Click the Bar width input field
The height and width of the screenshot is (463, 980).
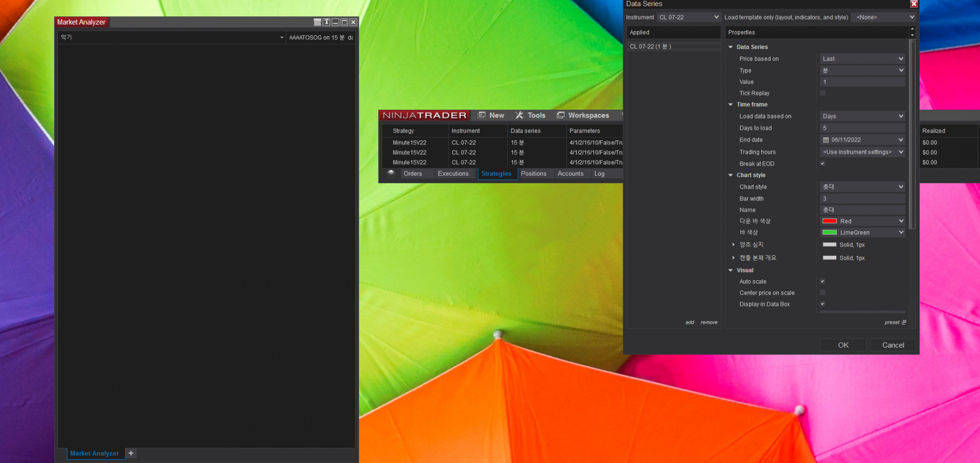tap(863, 199)
